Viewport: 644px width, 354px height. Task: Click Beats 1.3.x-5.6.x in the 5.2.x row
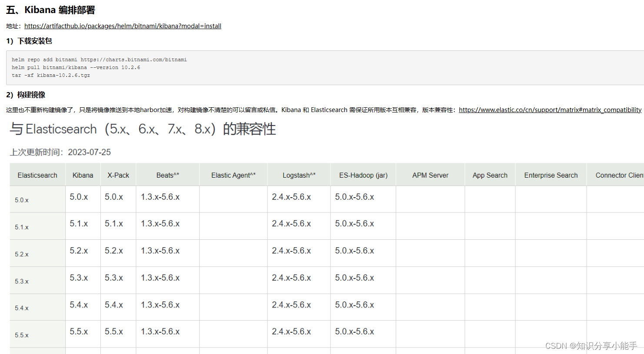click(160, 251)
